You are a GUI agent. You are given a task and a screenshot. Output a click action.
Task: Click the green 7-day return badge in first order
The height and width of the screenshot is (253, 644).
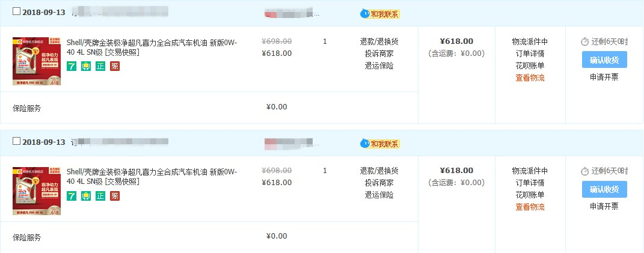[72, 66]
